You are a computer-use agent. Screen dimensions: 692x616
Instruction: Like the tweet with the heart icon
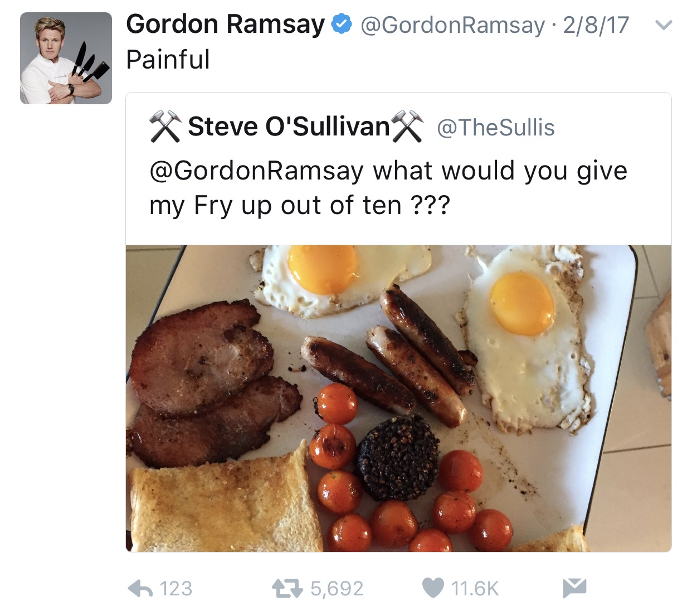(x=433, y=588)
